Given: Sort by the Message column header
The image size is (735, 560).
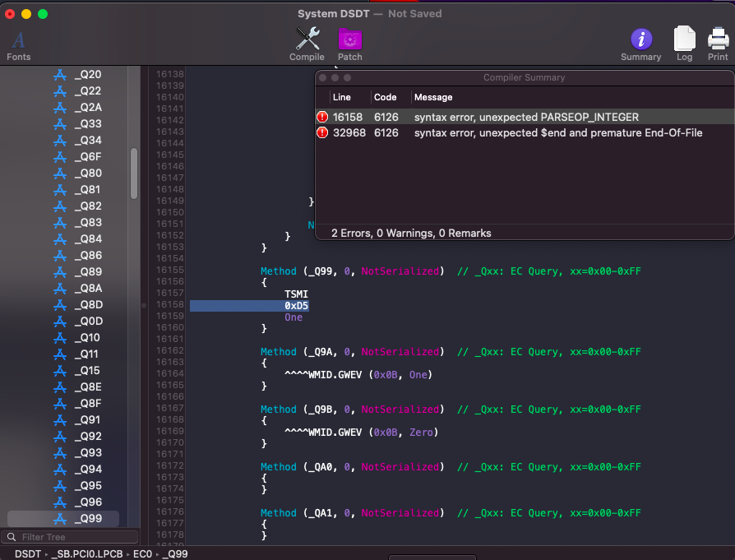Looking at the screenshot, I should click(433, 97).
